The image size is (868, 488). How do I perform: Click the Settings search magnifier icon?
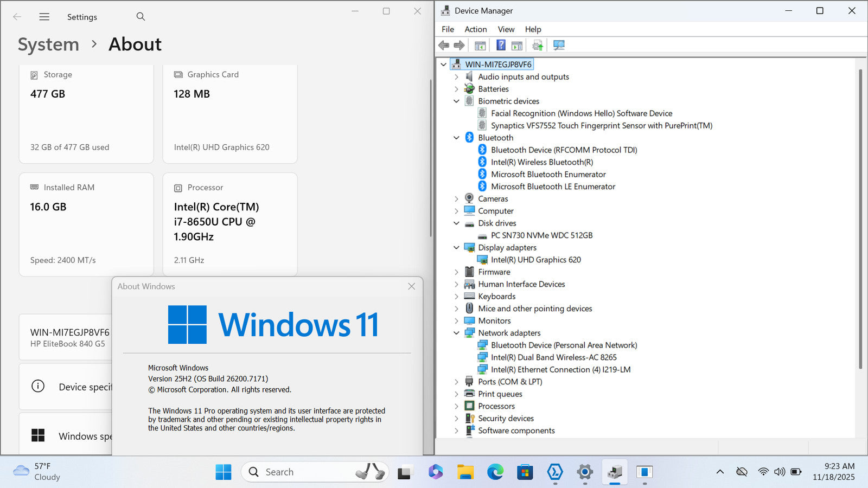point(141,17)
